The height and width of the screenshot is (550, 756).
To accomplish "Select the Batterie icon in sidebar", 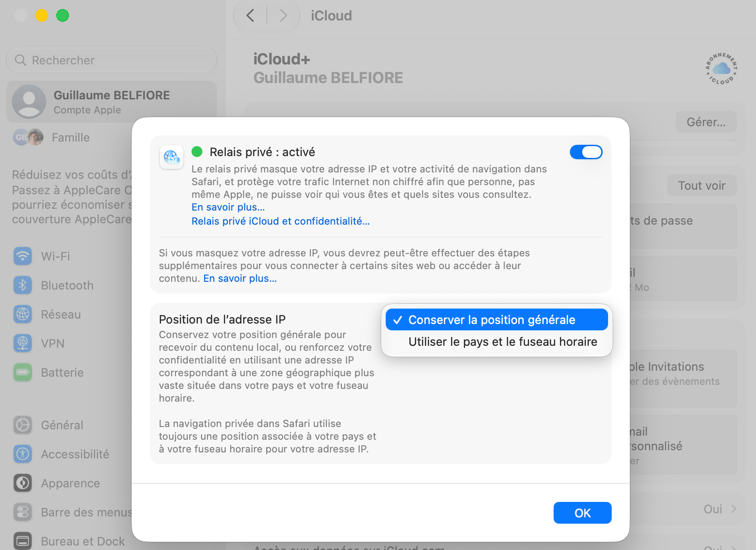I will click(23, 372).
